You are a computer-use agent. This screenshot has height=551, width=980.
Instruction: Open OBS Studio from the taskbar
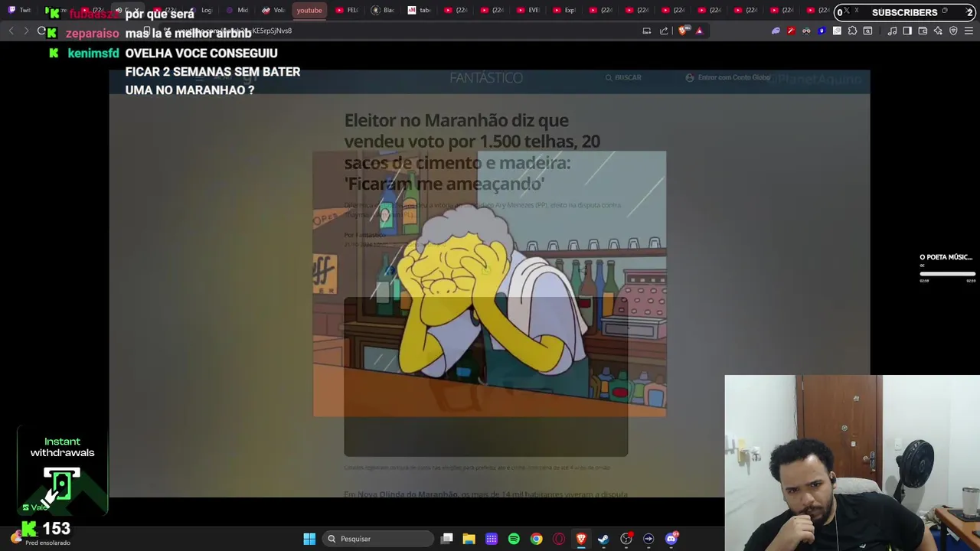click(626, 539)
